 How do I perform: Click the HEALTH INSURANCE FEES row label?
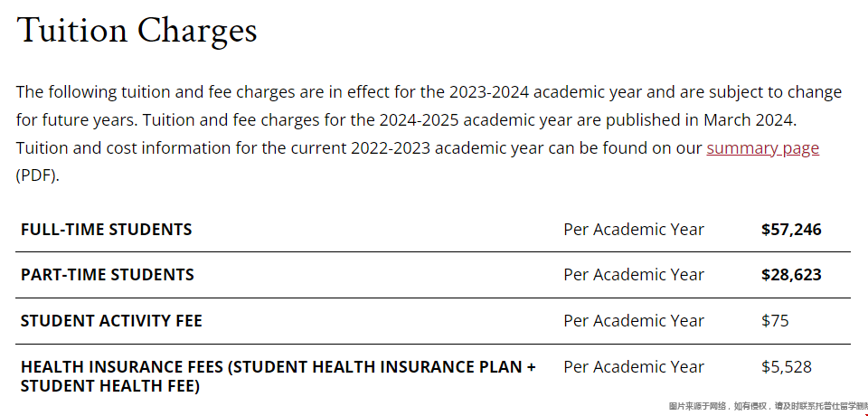278,376
